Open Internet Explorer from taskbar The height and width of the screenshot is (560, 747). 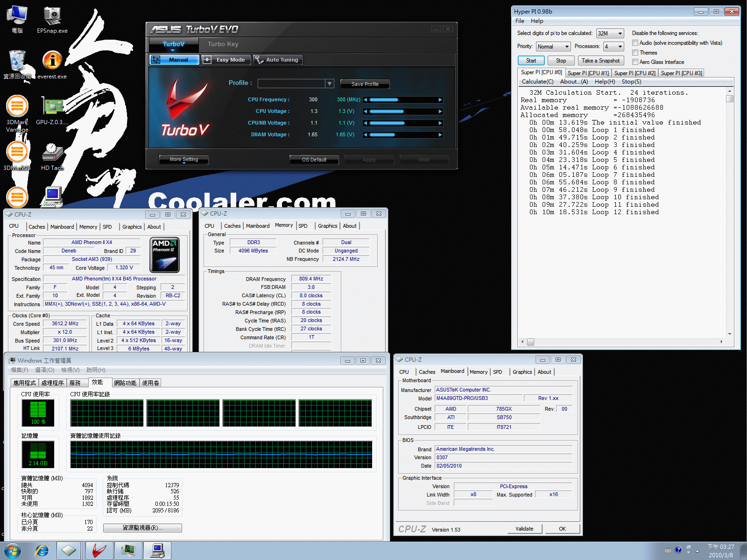coord(42,551)
